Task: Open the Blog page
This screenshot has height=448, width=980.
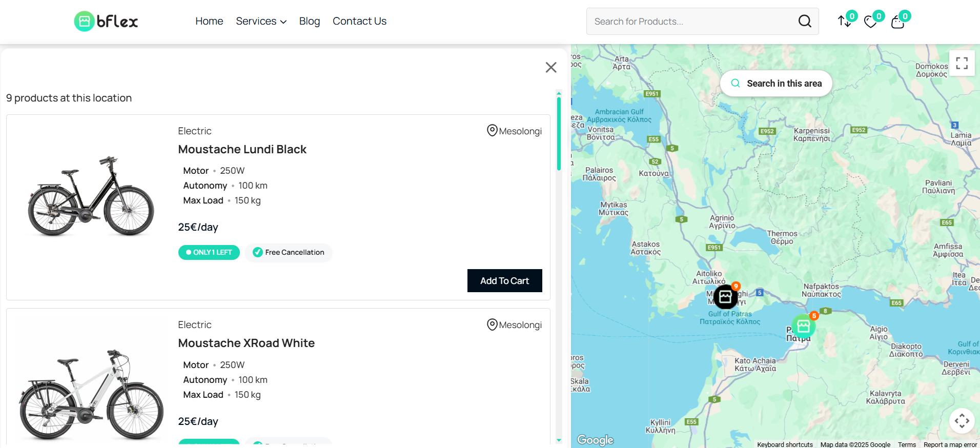Action: 310,21
